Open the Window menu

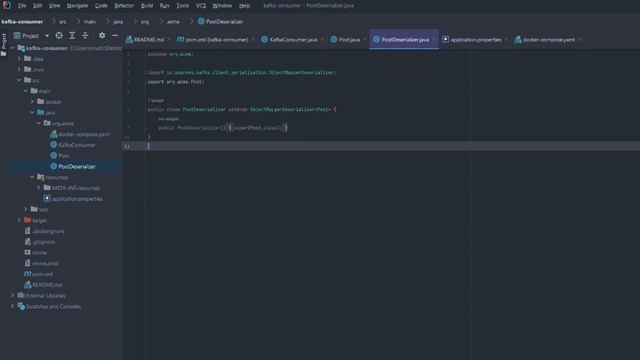click(x=222, y=6)
